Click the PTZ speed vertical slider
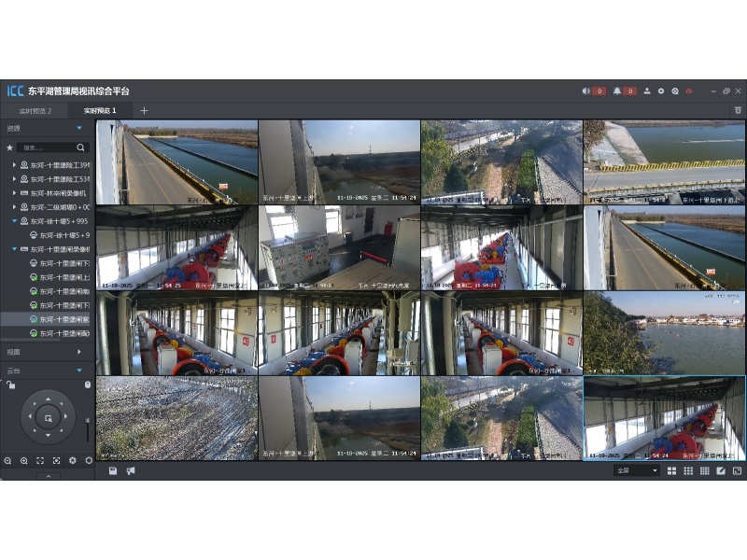747x560 pixels. (88, 431)
